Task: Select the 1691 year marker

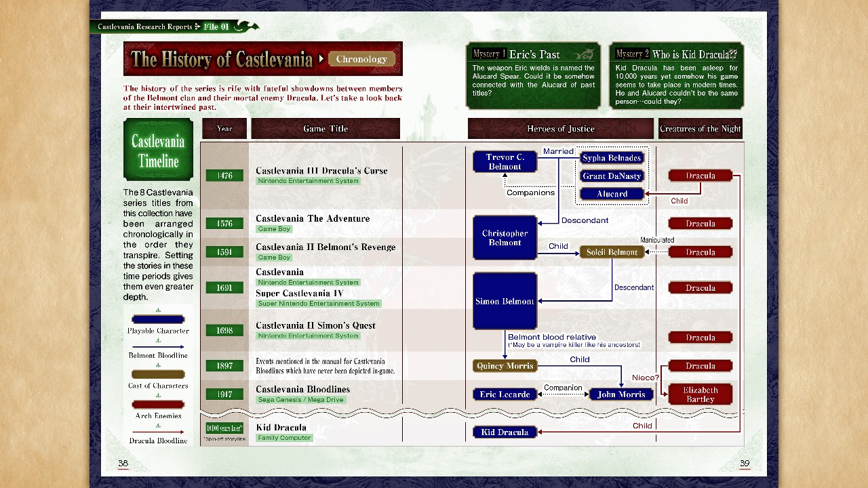Action: tap(224, 287)
